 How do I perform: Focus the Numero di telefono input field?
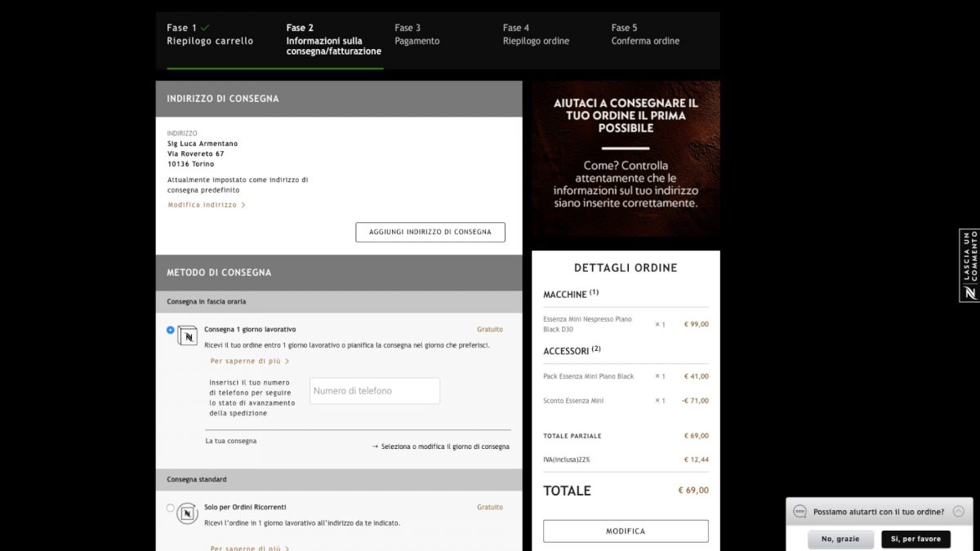click(x=375, y=391)
